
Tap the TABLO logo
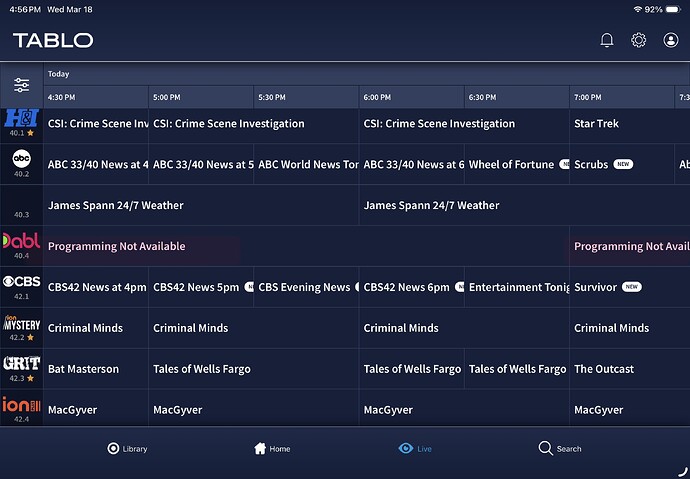click(x=53, y=40)
